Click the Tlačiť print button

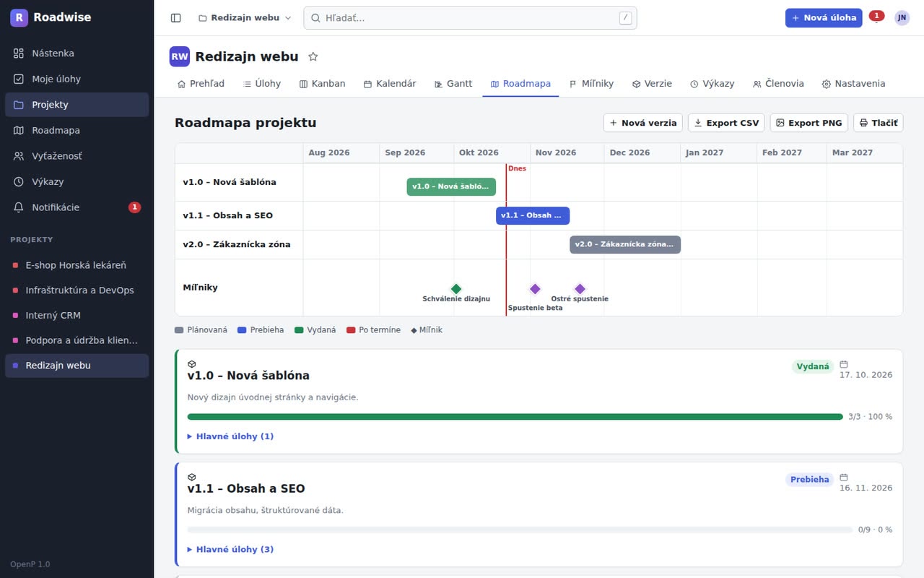click(x=878, y=123)
